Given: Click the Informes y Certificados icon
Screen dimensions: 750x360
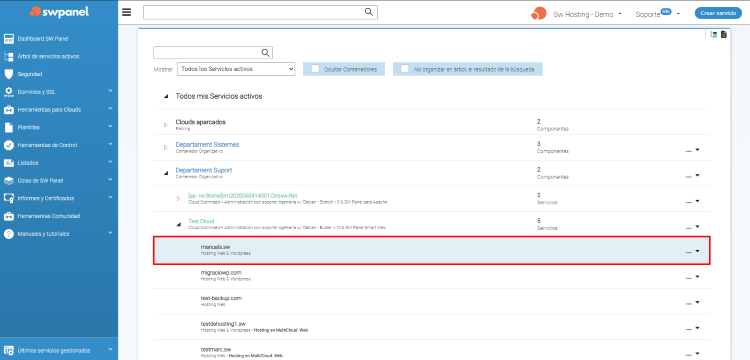Looking at the screenshot, I should pos(8,198).
